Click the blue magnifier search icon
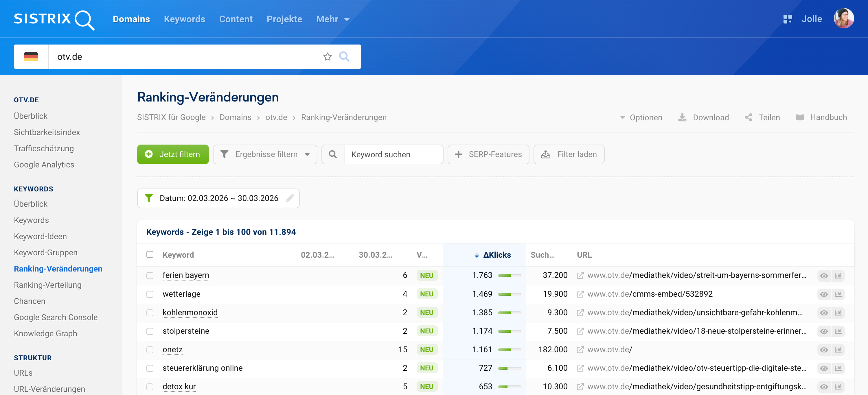 (344, 57)
